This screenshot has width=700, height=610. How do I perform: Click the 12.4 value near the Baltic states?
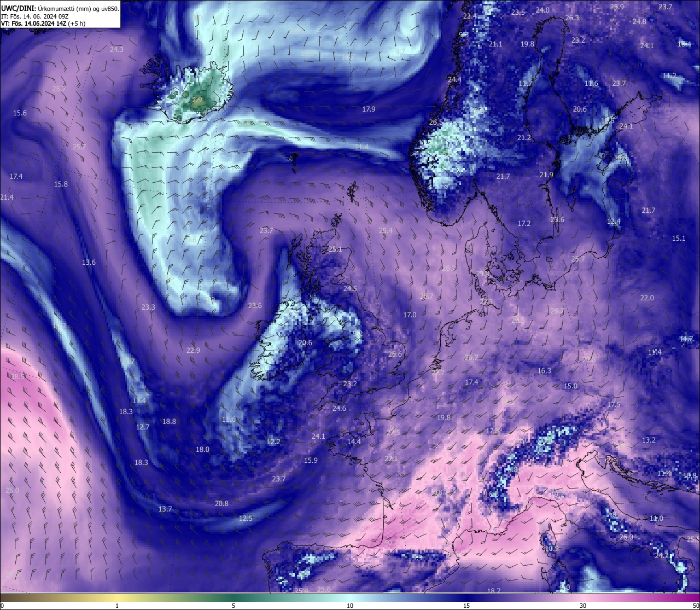(614, 221)
